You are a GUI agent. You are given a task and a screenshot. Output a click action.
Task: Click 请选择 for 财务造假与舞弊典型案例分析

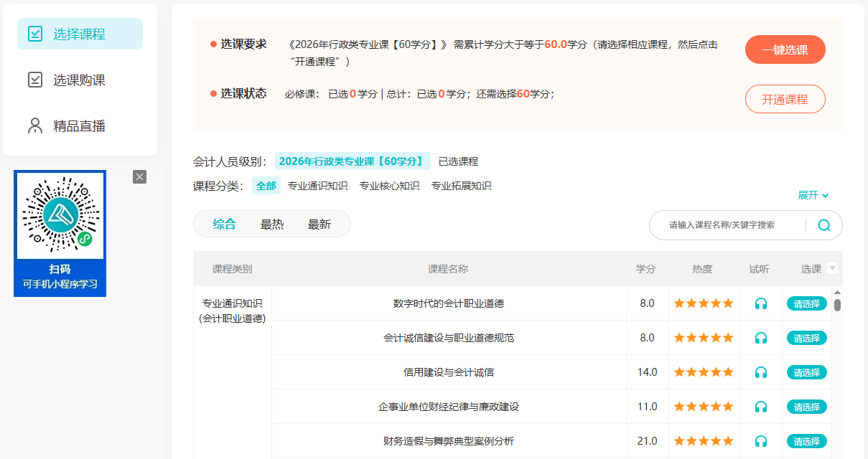pyautogui.click(x=807, y=441)
